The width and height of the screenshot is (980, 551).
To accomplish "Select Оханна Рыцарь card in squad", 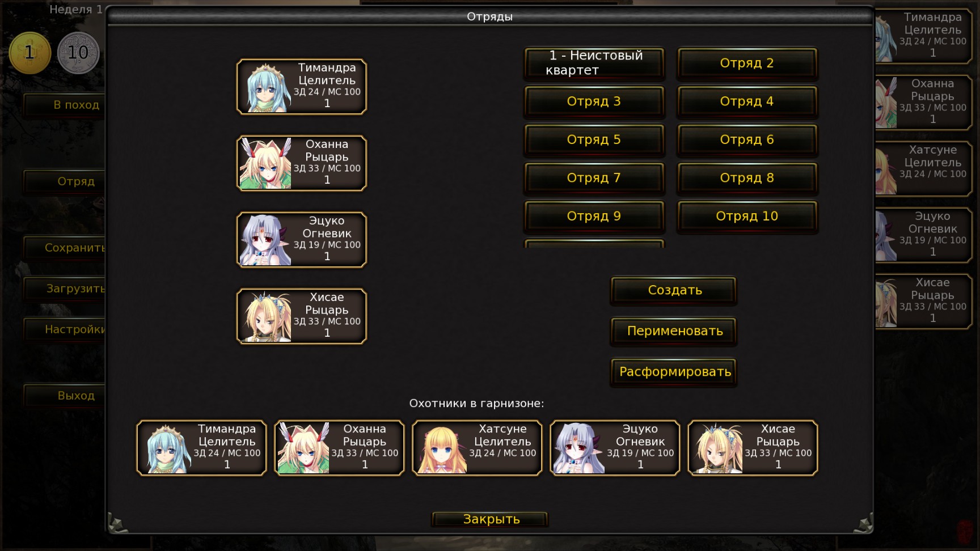I will 302,163.
